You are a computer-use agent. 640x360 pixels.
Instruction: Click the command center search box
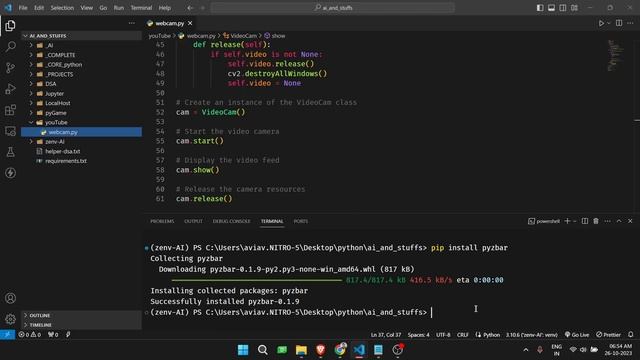333,8
